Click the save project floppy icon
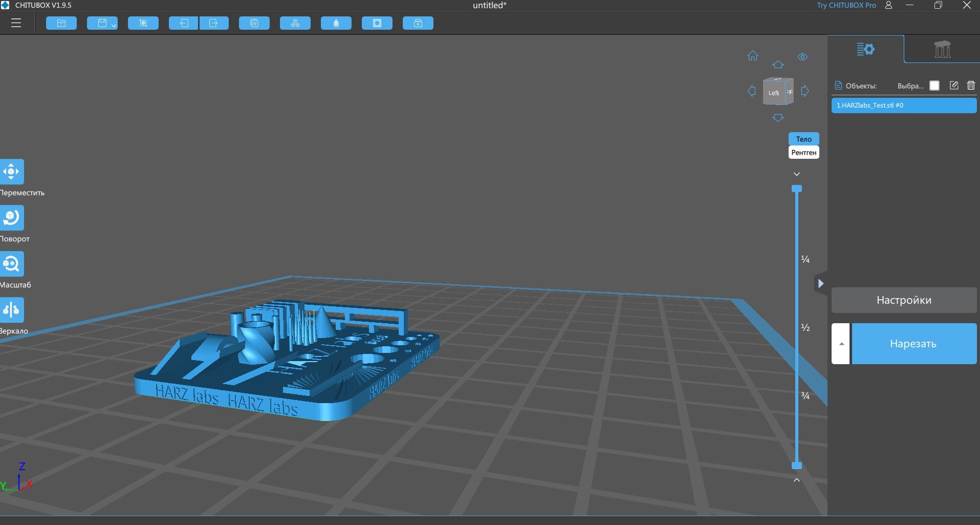This screenshot has height=525, width=980. [x=102, y=23]
